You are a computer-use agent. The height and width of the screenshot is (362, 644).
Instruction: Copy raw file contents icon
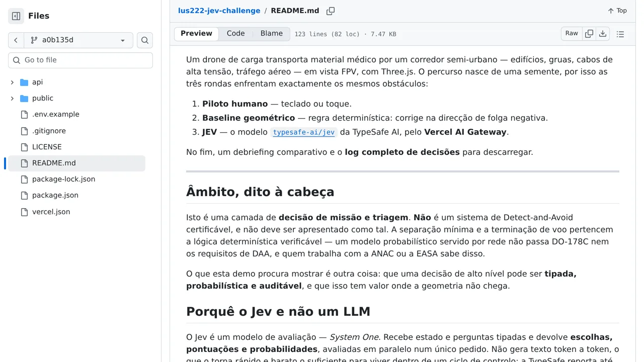click(x=589, y=34)
